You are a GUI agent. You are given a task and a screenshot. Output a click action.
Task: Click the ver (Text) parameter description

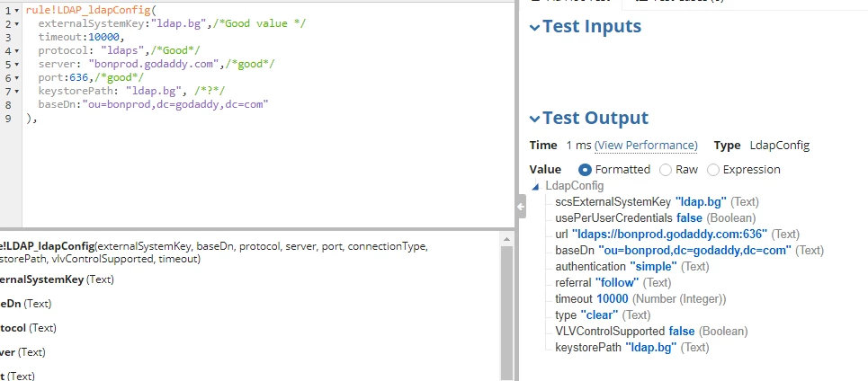coord(22,352)
